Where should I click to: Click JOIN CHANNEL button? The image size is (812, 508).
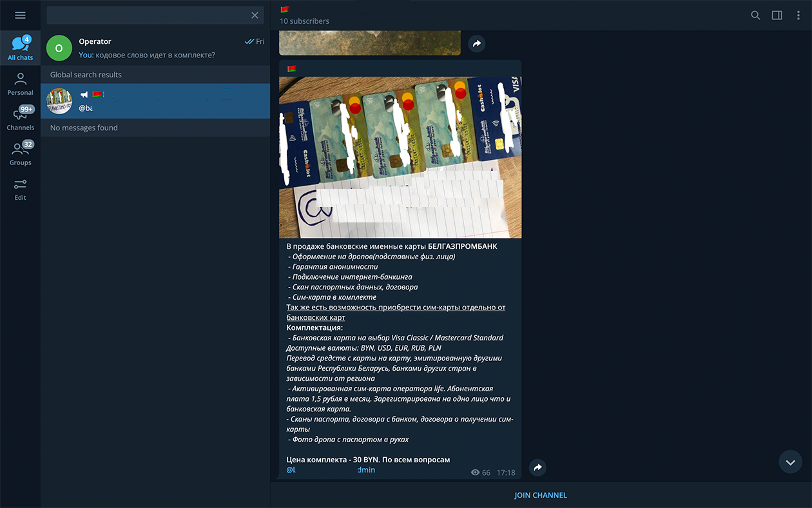pos(541,495)
